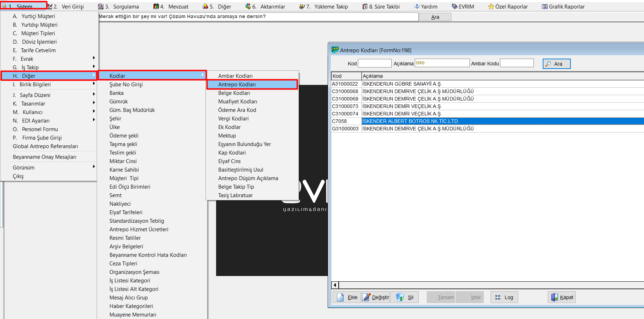The image size is (644, 319).
Task: Click the Süre Takibi menu icon
Action: 365,6
